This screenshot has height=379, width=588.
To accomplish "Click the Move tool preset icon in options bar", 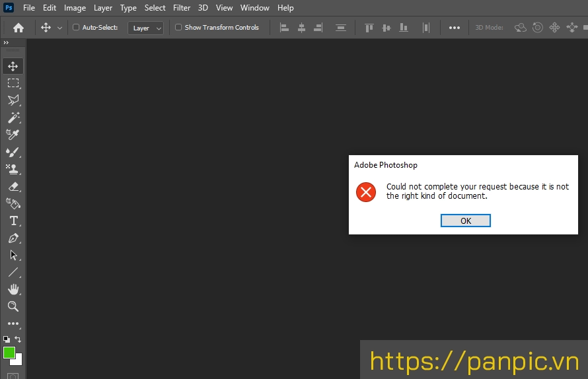I will [46, 28].
